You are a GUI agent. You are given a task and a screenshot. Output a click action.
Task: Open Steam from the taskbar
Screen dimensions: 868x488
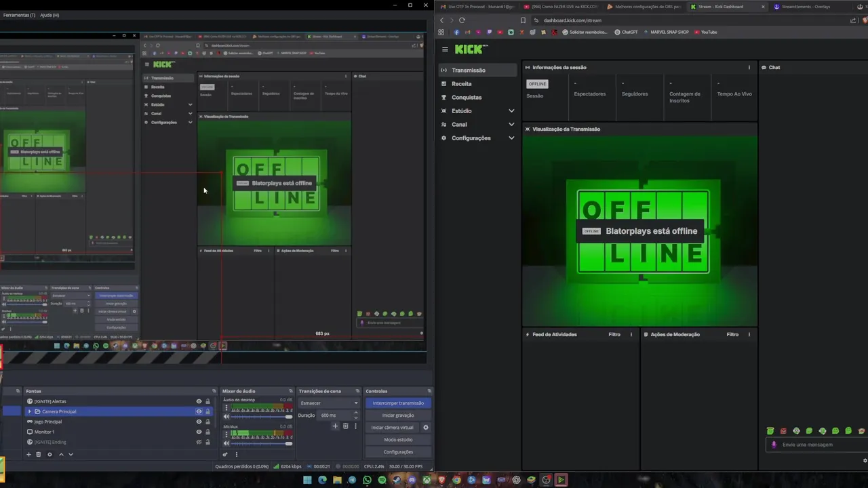click(x=397, y=480)
